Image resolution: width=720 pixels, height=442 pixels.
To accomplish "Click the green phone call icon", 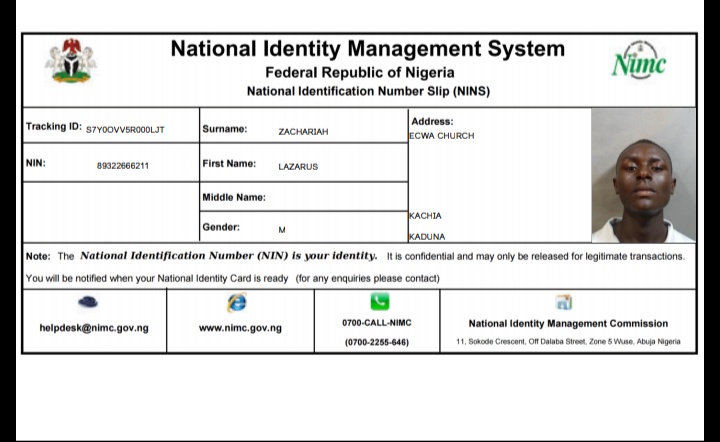I will (379, 302).
